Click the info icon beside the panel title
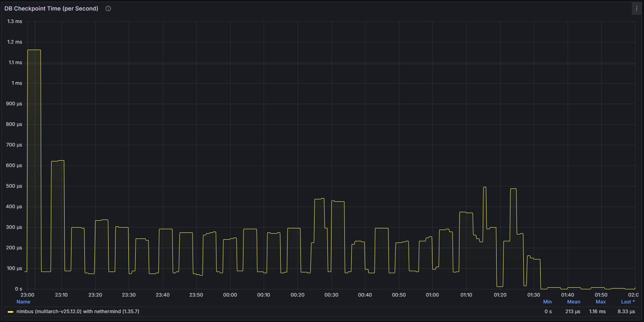 pos(108,8)
